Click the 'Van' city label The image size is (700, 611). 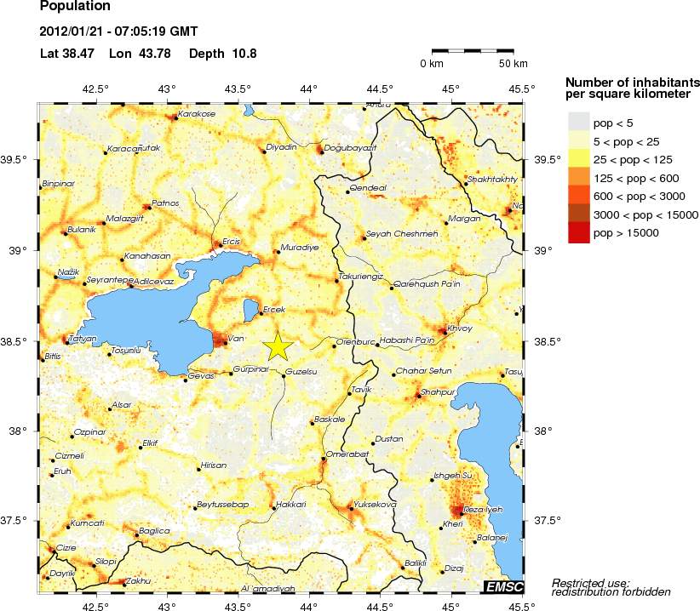tap(236, 338)
